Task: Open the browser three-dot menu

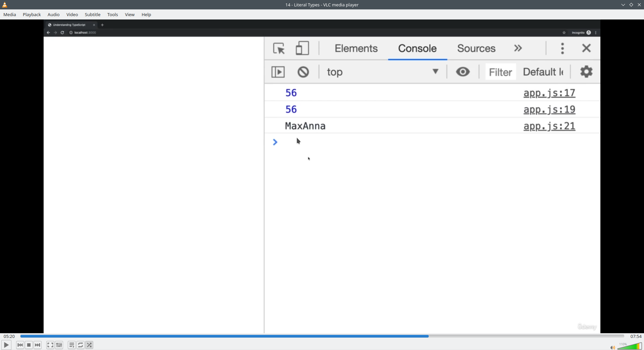Action: 596,33
